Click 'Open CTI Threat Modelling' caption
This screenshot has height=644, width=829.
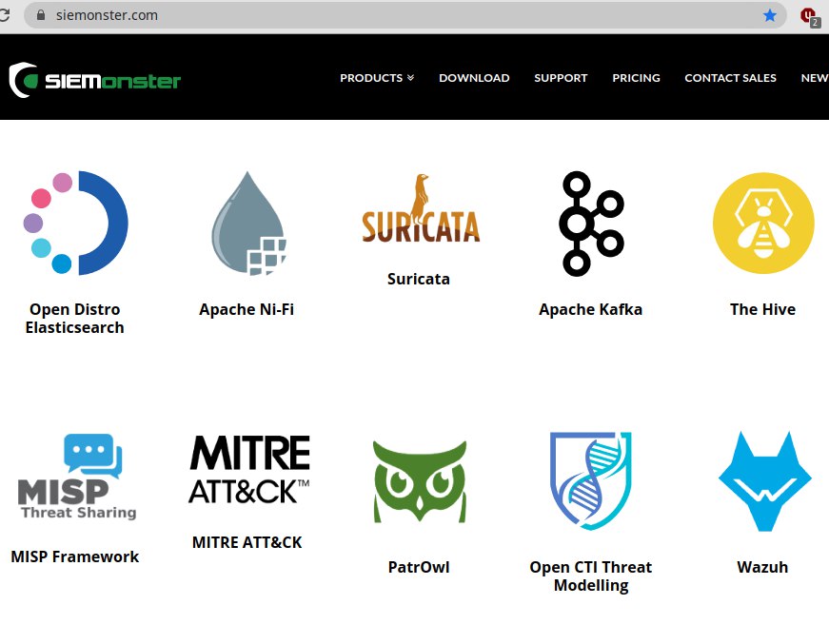590,576
